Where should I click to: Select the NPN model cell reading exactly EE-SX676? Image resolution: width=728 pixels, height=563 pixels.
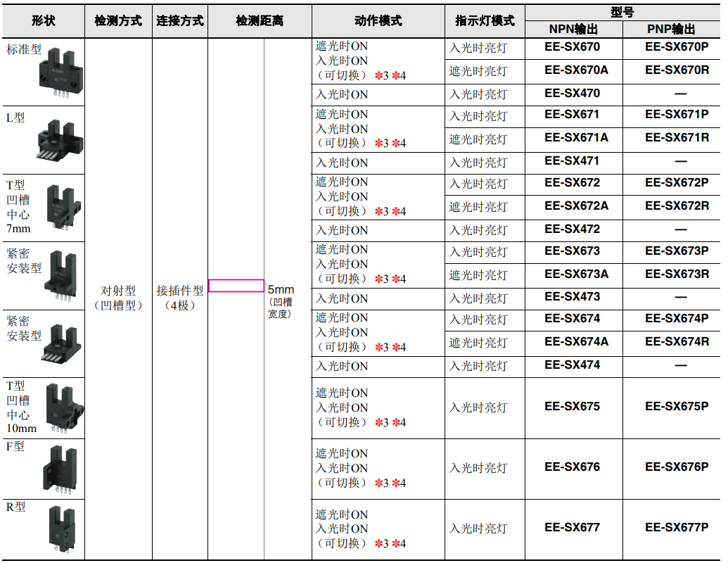572,467
